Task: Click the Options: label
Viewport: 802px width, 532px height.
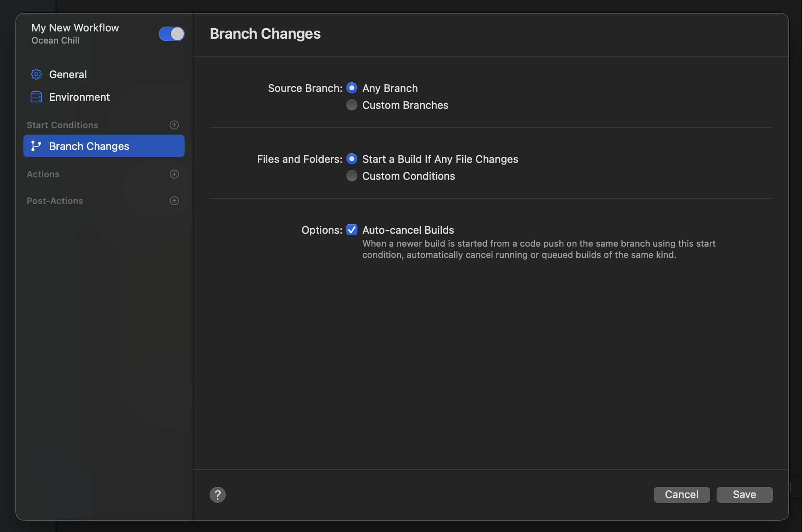Action: 322,230
